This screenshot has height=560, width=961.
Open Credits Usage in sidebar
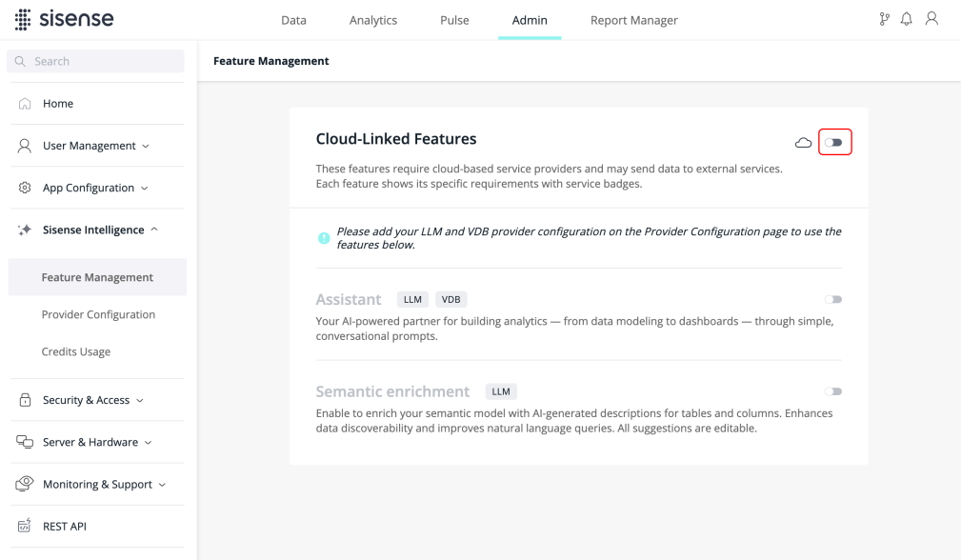76,351
